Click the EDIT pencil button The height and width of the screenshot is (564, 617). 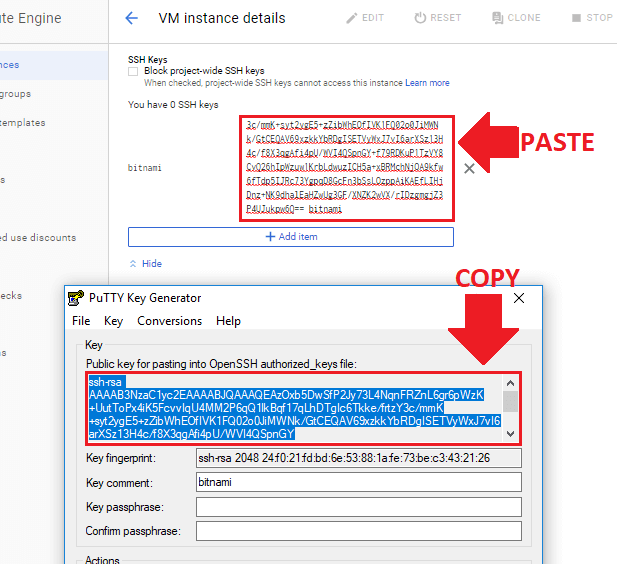click(x=365, y=18)
